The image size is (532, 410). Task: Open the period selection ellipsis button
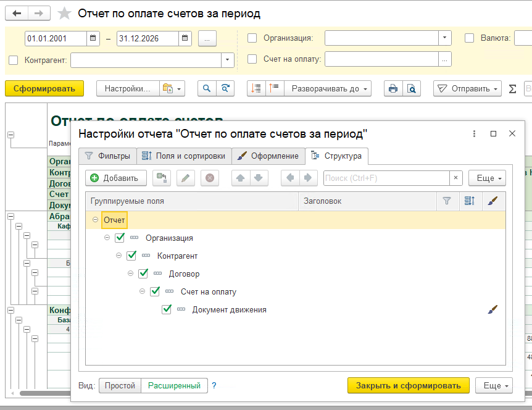pyautogui.click(x=207, y=38)
